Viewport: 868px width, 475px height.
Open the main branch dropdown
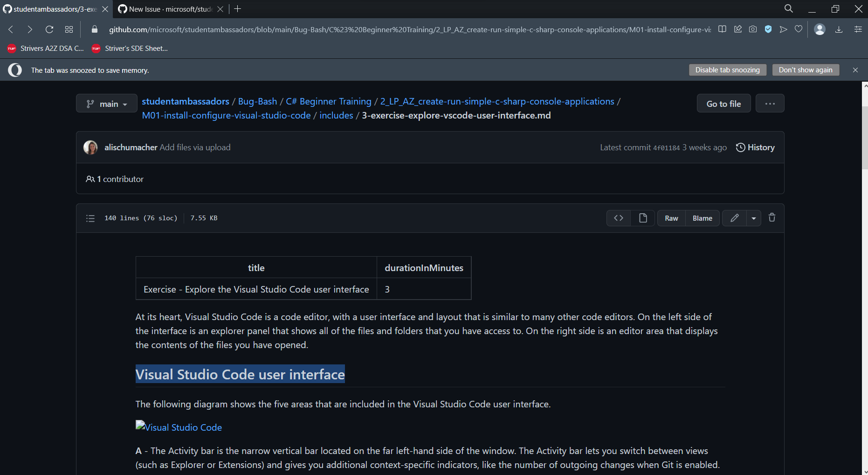107,104
